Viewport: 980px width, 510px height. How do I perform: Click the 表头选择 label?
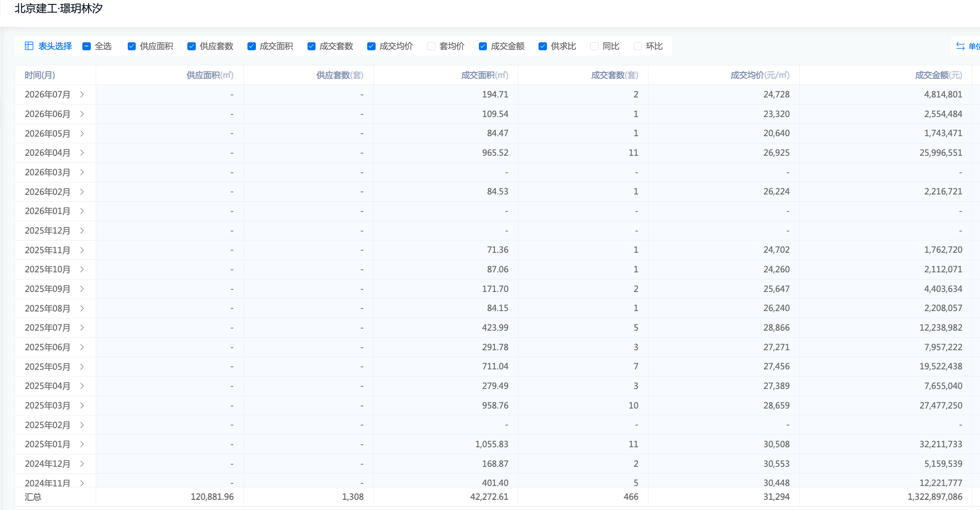point(55,46)
